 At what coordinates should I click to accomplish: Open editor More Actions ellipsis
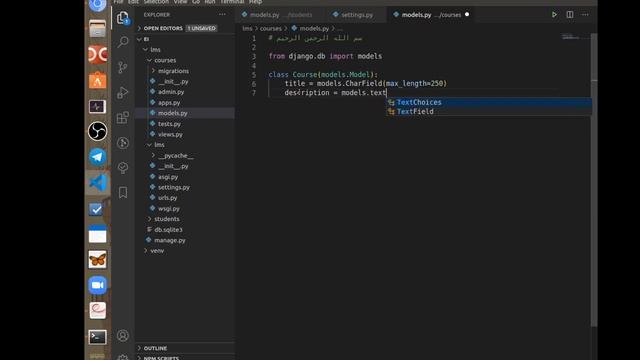pyautogui.click(x=585, y=15)
